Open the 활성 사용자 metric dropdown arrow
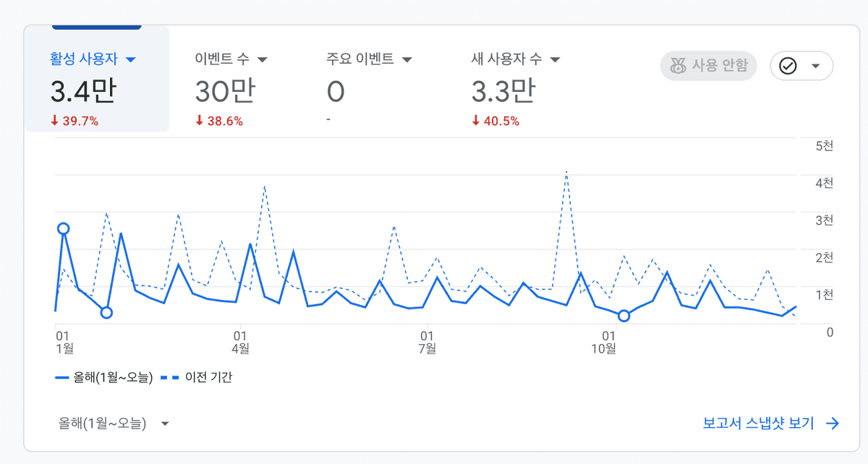The height and width of the screenshot is (464, 868). click(131, 60)
